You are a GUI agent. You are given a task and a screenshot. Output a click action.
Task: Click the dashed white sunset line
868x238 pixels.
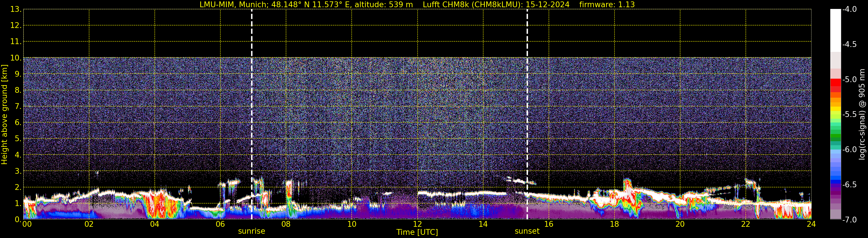pos(527,115)
